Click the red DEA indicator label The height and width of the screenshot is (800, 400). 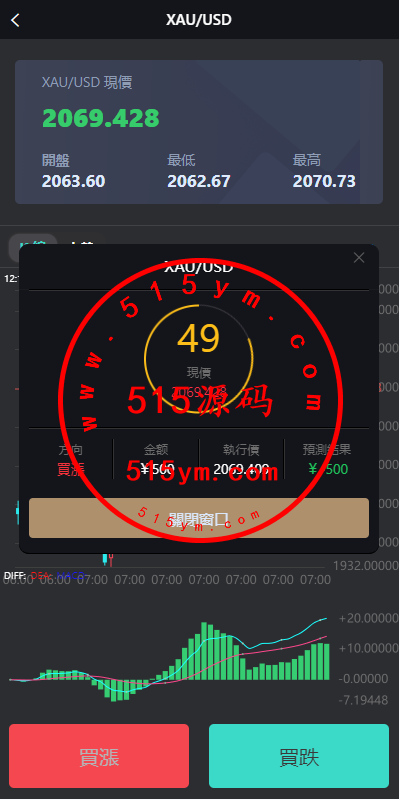pos(41,576)
